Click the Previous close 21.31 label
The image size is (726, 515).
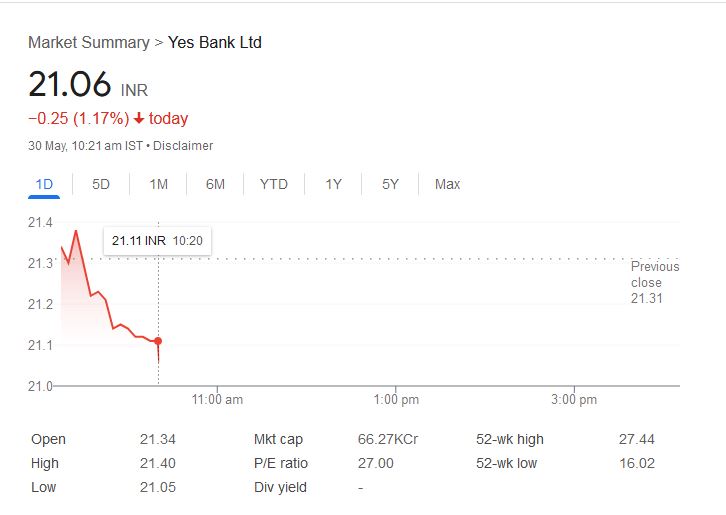point(654,282)
